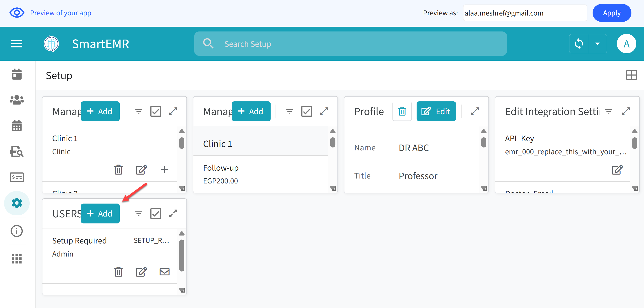644x308 pixels.
Task: Open the billing card sidebar icon
Action: [x=17, y=177]
